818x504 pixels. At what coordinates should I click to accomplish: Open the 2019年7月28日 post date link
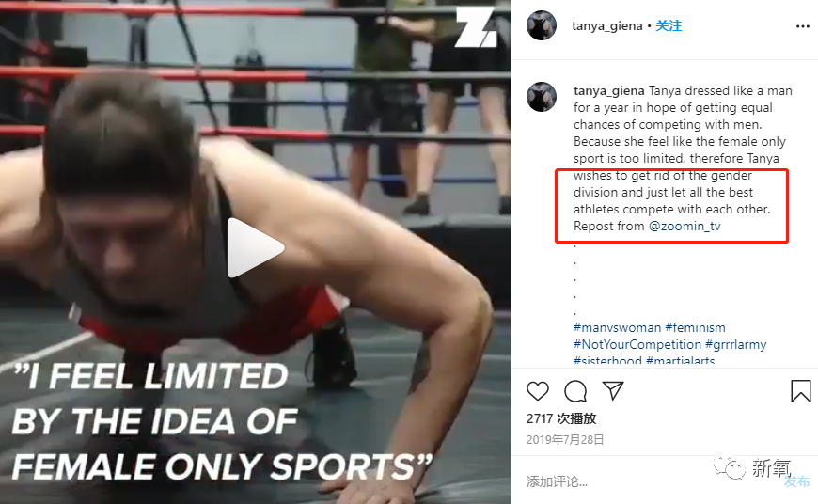[565, 440]
